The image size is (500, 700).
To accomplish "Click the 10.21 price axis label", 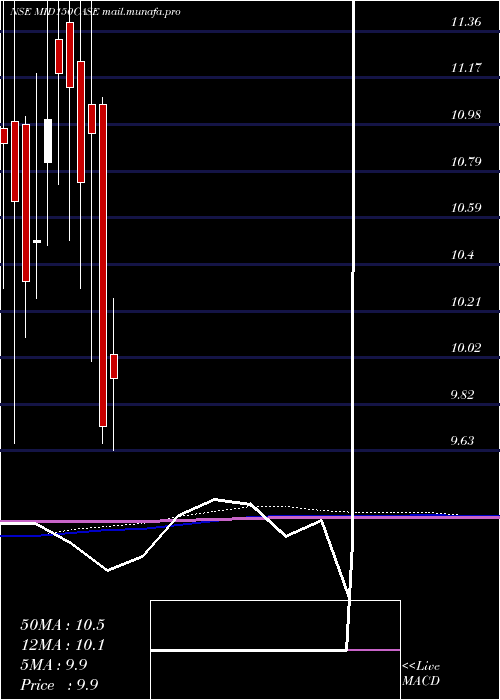I will 466,301.
